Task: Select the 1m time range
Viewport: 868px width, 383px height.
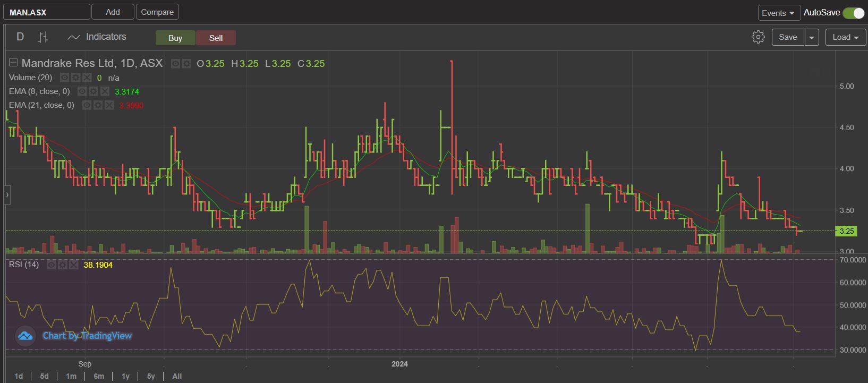Action: pos(71,376)
